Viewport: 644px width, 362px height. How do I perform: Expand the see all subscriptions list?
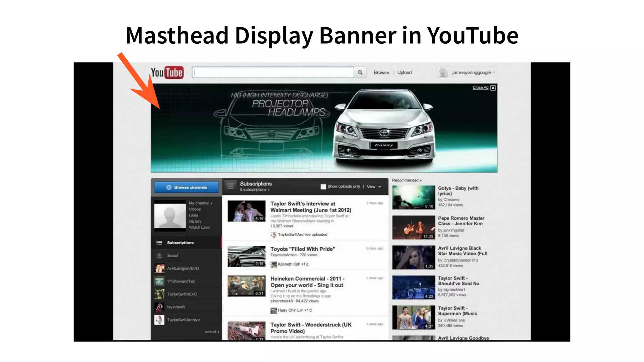coord(212,332)
